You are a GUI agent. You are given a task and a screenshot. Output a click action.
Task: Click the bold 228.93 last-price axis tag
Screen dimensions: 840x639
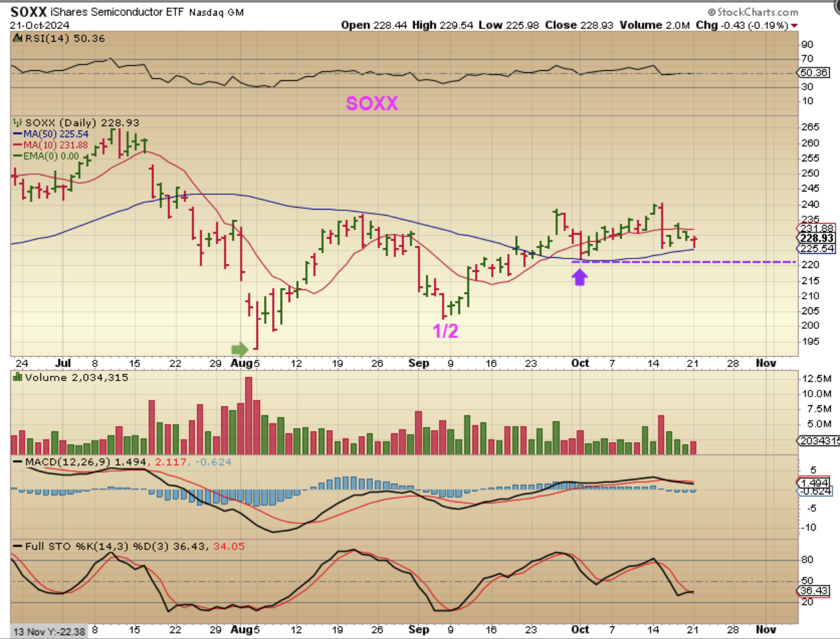pyautogui.click(x=817, y=238)
